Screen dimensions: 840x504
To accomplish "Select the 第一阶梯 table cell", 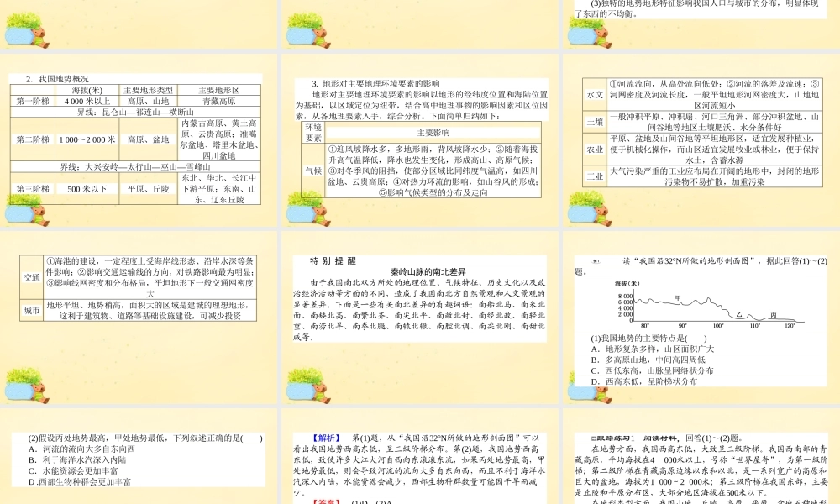I will pos(33,102).
